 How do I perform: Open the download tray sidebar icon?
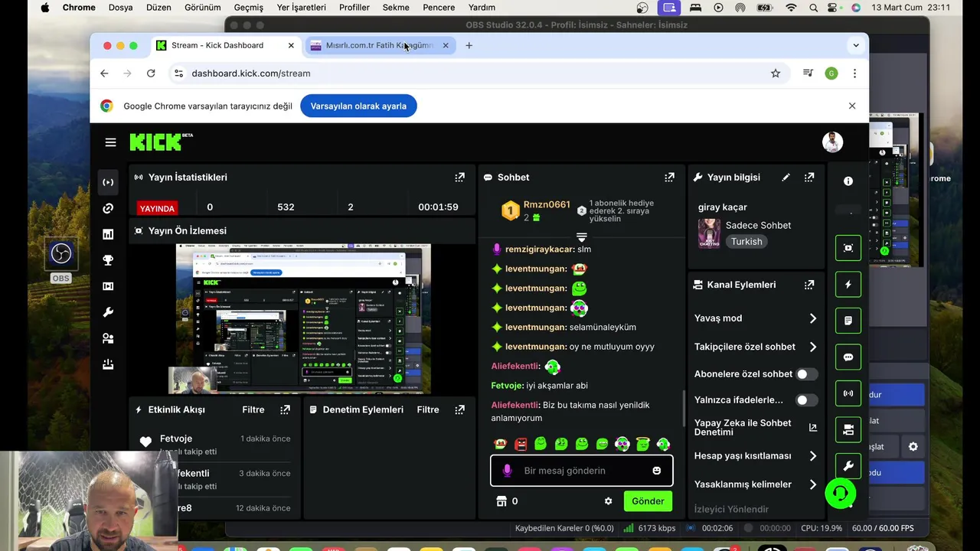coord(108,364)
